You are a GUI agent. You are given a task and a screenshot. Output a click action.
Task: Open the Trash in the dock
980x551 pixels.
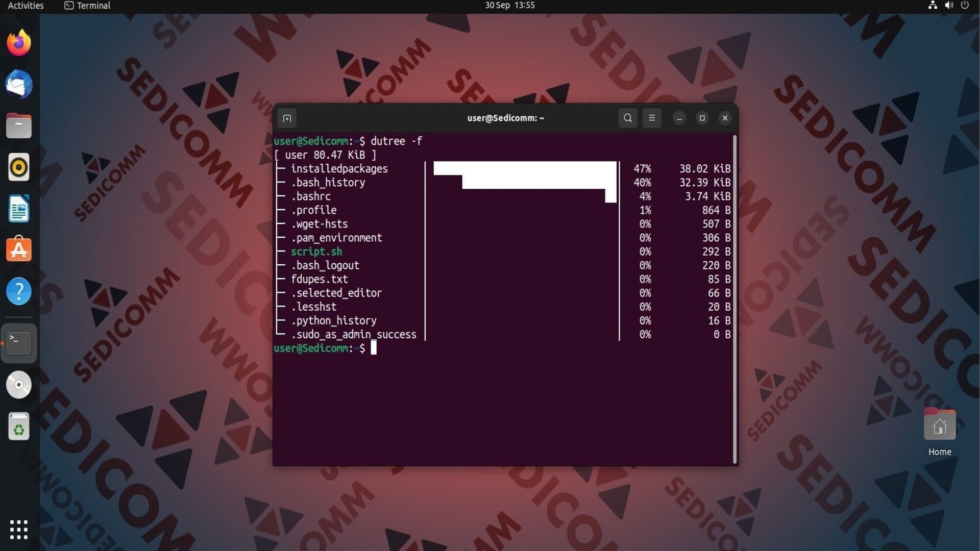point(19,427)
